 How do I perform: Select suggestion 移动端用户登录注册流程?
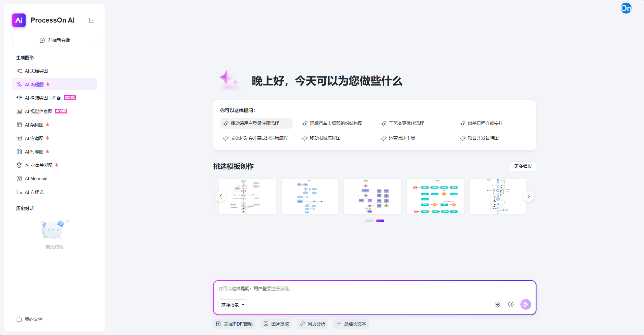tap(256, 123)
